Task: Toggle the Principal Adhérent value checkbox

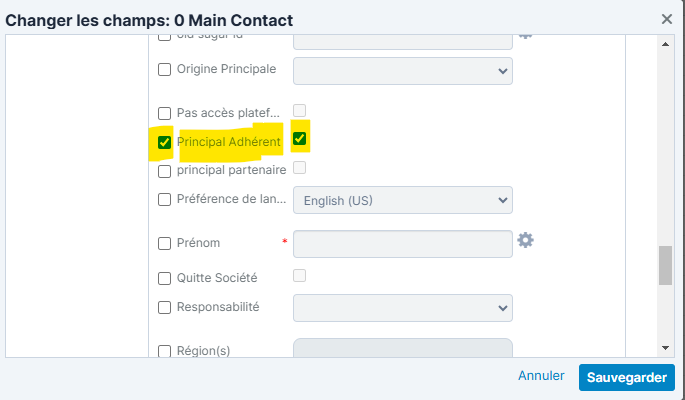Action: (x=299, y=139)
